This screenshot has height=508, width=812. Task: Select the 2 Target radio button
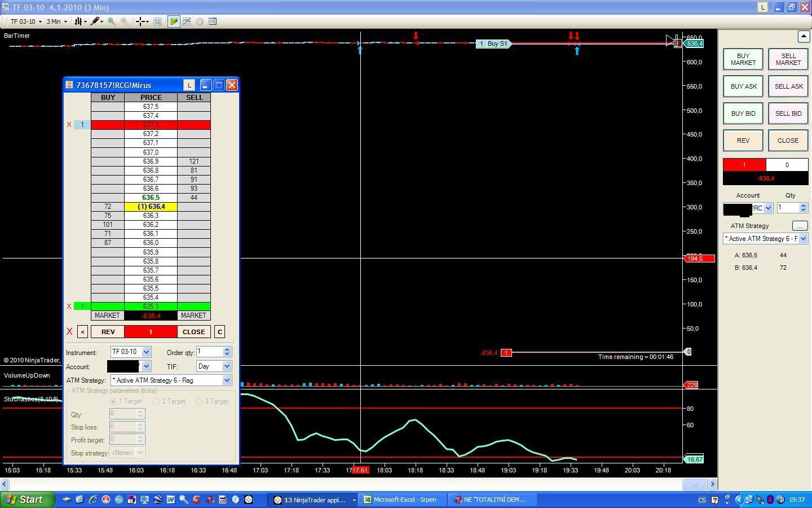pyautogui.click(x=157, y=401)
